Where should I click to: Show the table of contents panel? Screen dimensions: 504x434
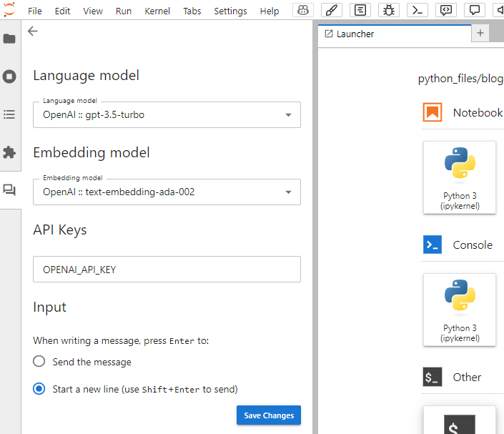point(9,114)
